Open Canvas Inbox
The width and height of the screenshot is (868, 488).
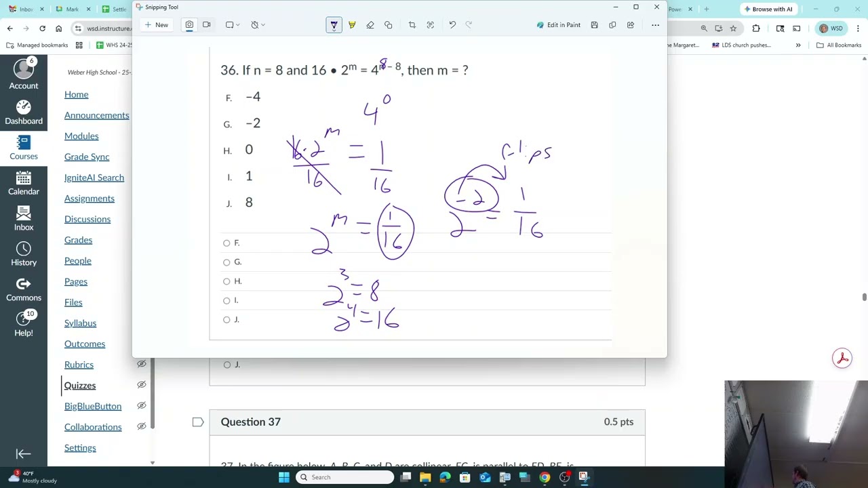pyautogui.click(x=24, y=218)
